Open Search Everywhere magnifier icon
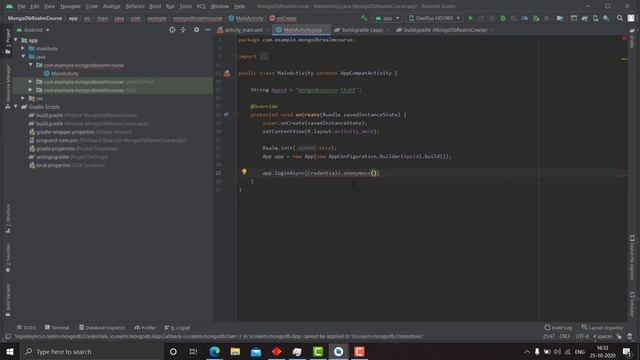 click(x=620, y=18)
